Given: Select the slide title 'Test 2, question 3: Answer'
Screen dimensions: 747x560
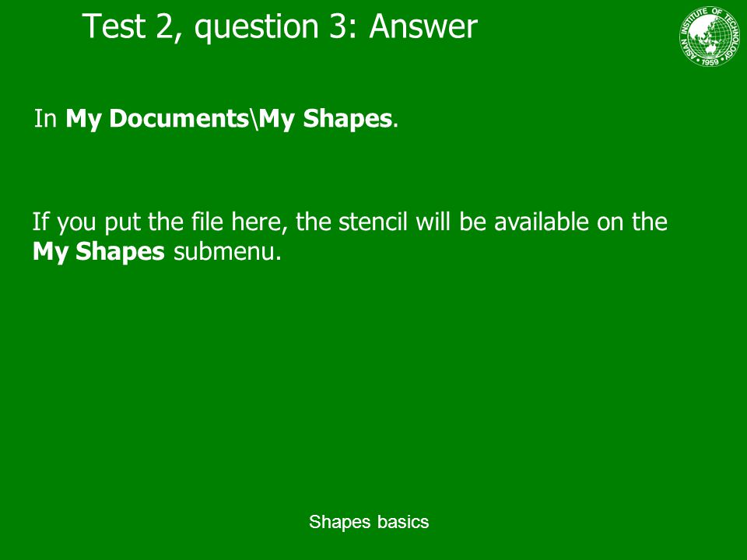Looking at the screenshot, I should coord(279,26).
